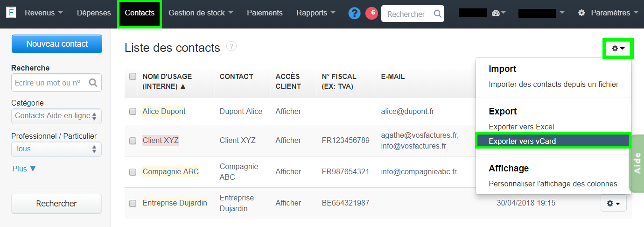Image resolution: width=644 pixels, height=227 pixels.
Task: Open the Compagnie ABC contact link
Action: (x=171, y=172)
